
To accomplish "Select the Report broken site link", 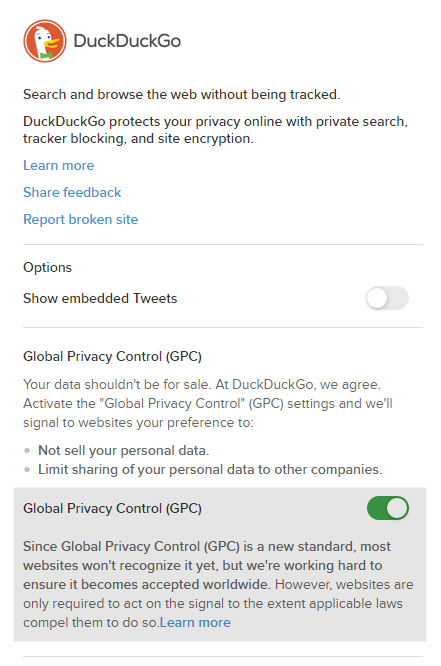I will coord(81,219).
